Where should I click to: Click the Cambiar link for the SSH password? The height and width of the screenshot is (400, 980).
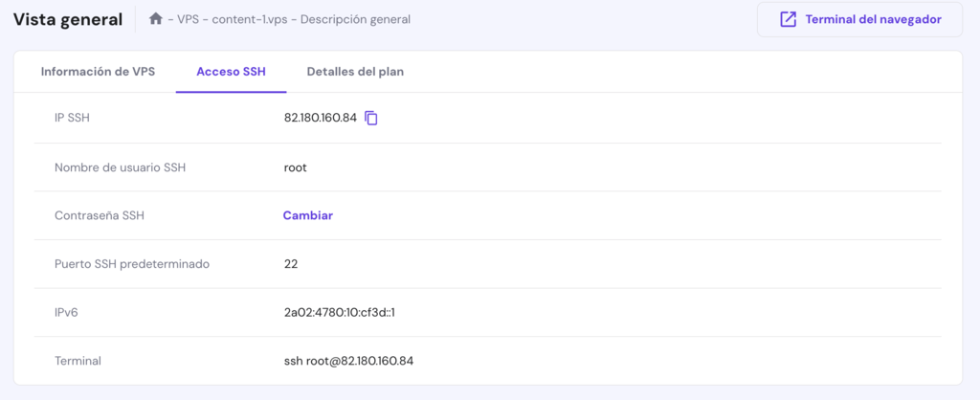(x=307, y=215)
